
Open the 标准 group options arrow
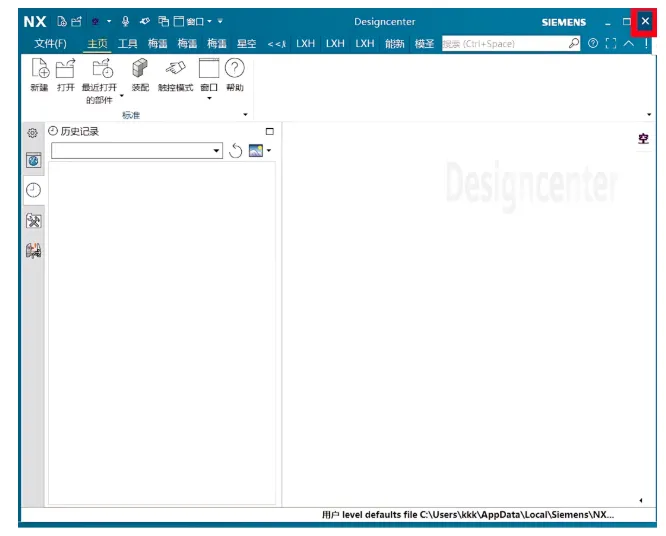tap(245, 115)
